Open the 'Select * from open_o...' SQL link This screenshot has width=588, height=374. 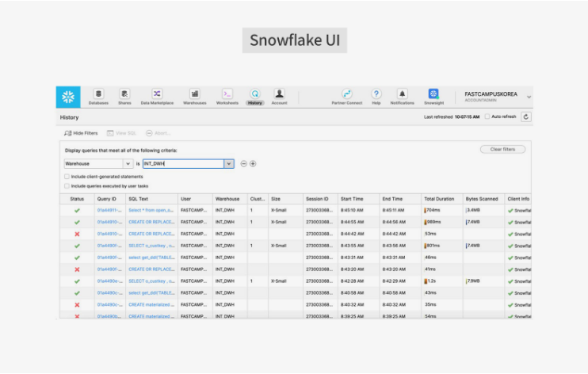151,210
